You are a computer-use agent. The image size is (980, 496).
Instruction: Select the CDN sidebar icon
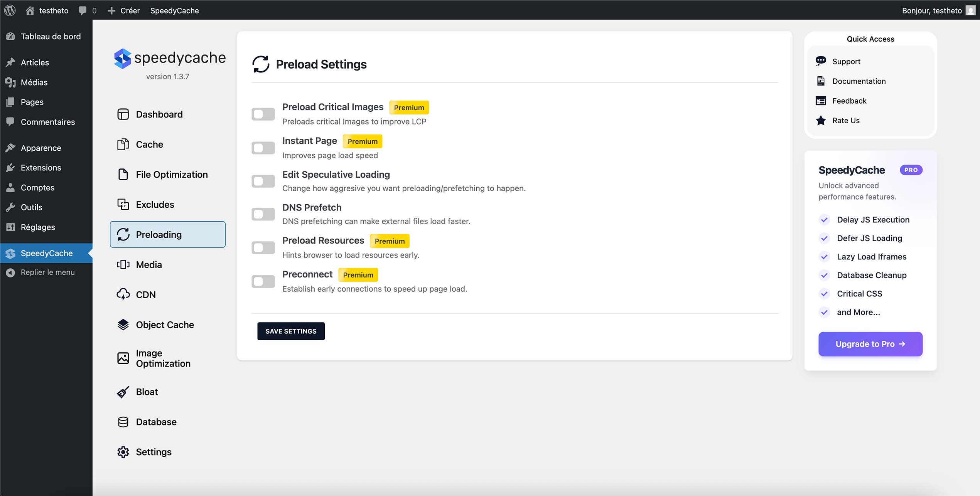[123, 294]
